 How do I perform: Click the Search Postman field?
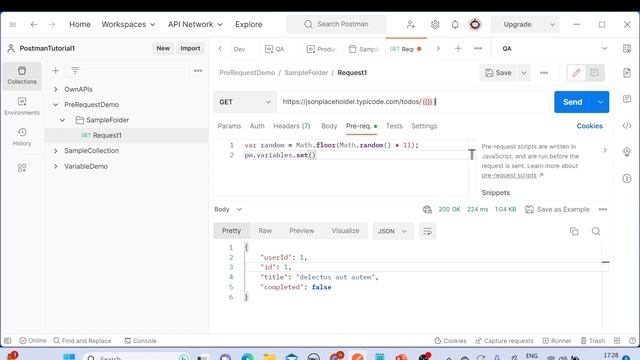point(336,24)
